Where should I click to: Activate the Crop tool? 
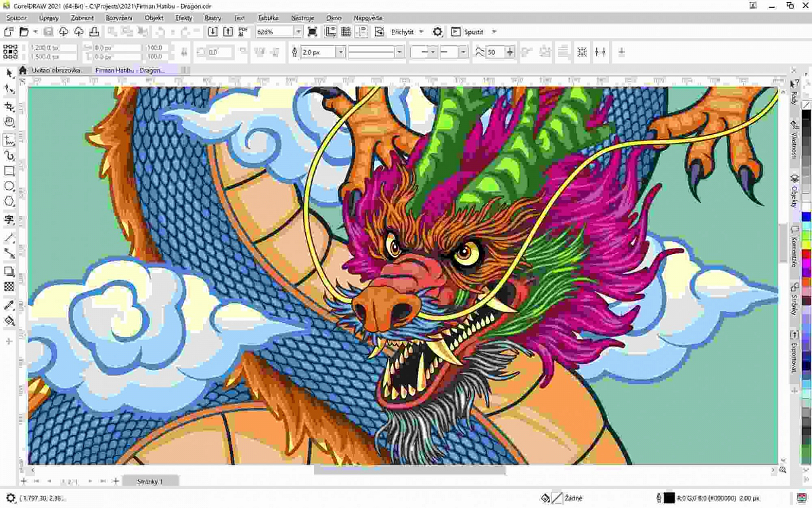(9, 106)
